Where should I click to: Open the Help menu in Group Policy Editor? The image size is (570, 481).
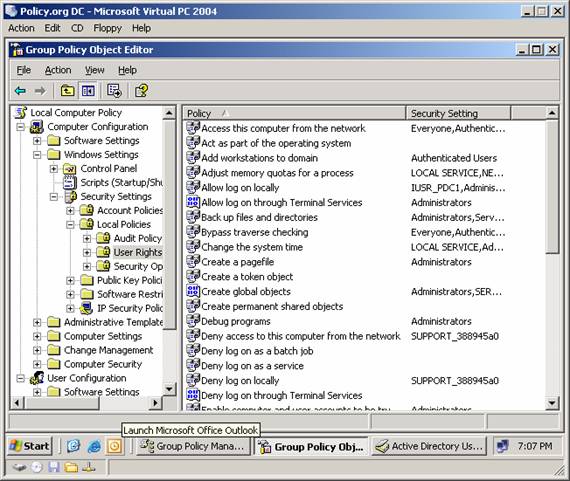point(127,70)
